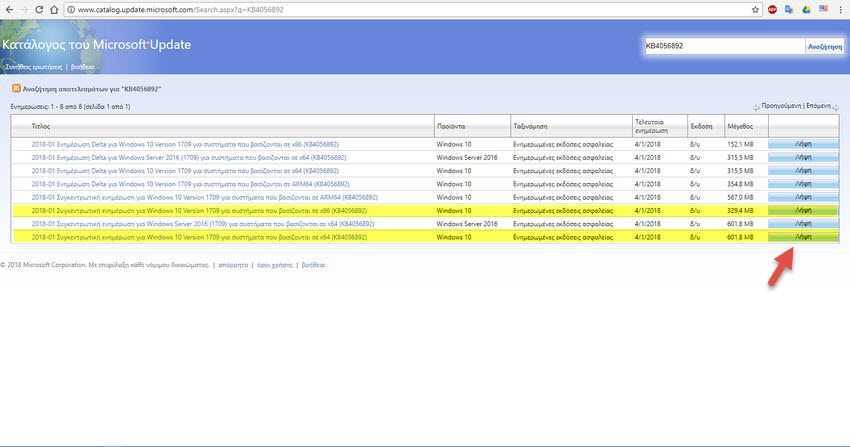Sort the table by Προϊόντα column
This screenshot has width=850, height=447.
tap(451, 126)
